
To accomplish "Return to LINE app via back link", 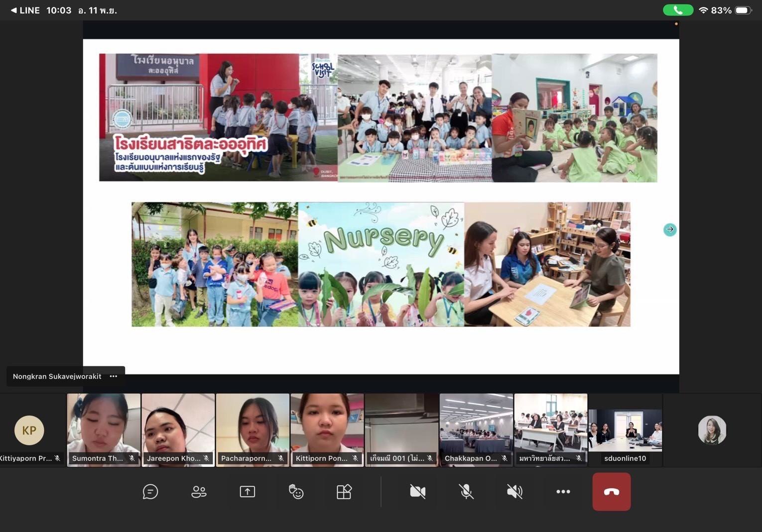I will pos(25,10).
